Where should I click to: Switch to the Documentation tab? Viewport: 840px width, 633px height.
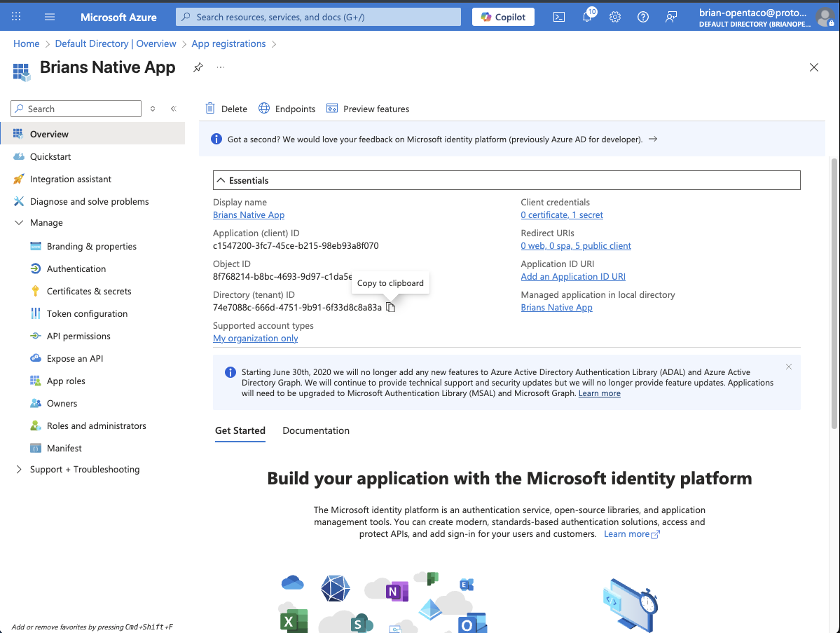(x=315, y=430)
